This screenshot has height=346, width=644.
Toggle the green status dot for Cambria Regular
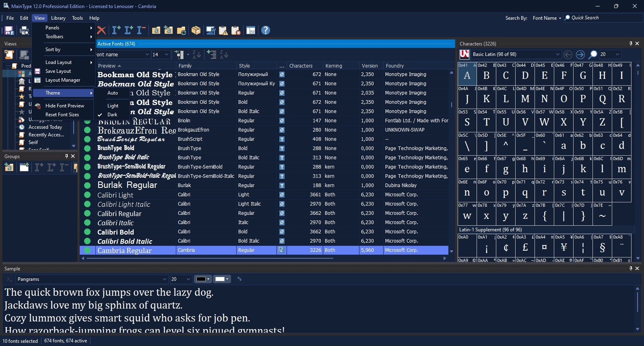click(87, 250)
